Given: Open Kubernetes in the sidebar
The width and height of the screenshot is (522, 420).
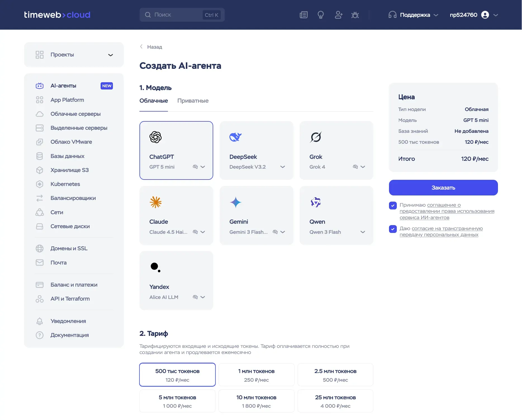Looking at the screenshot, I should [x=65, y=184].
